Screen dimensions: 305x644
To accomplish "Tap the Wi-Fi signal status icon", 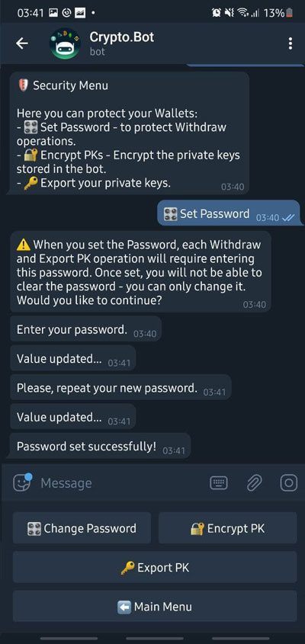I will 242,13.
